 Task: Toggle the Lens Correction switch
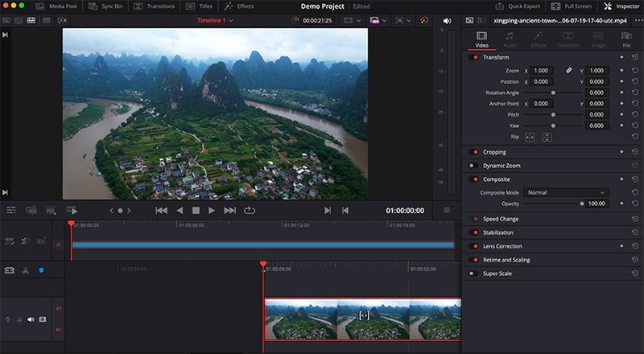point(473,246)
